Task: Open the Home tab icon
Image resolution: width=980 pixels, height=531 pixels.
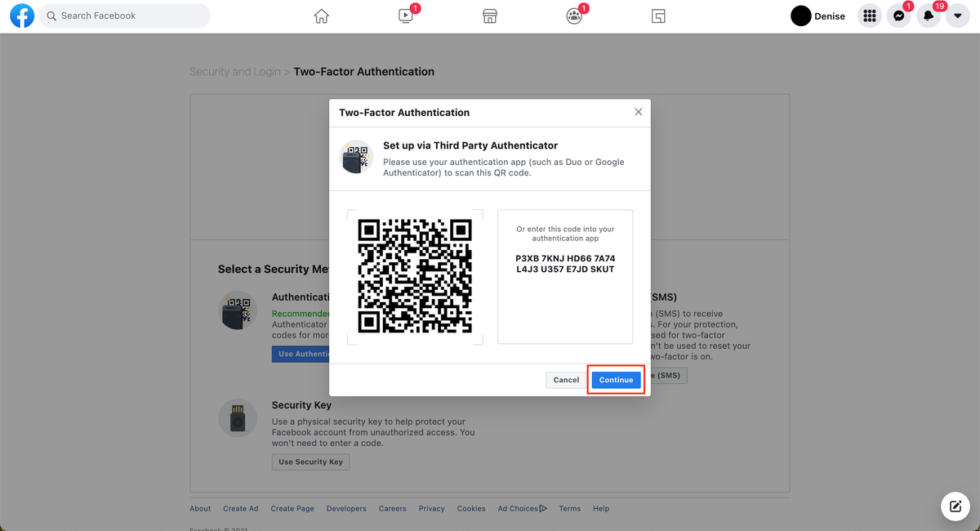Action: point(321,16)
